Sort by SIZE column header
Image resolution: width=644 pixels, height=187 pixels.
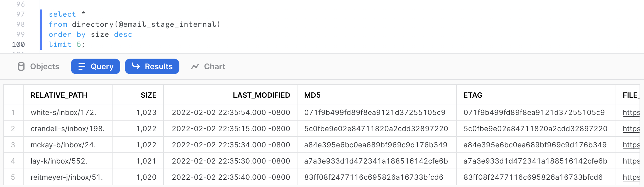coord(148,95)
